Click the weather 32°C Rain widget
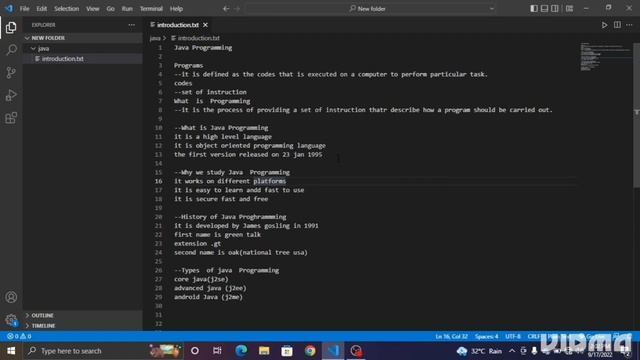 (x=479, y=351)
